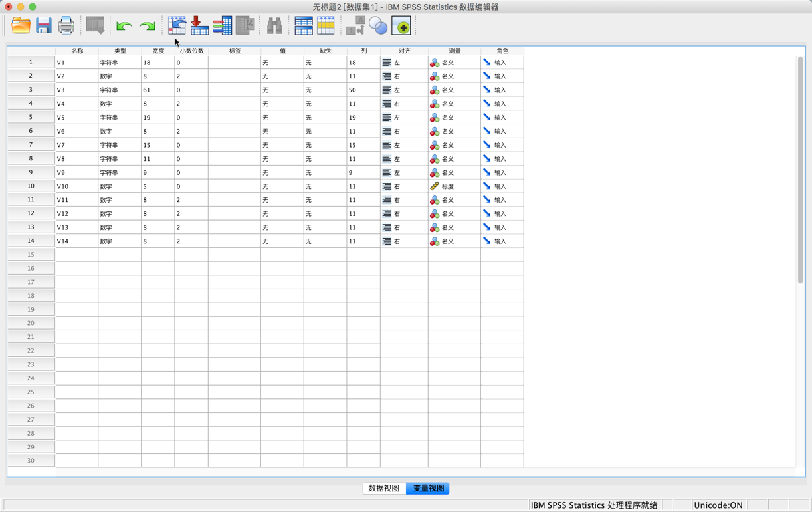Open Find with the binoculars icon
The width and height of the screenshot is (812, 512).
click(x=273, y=25)
